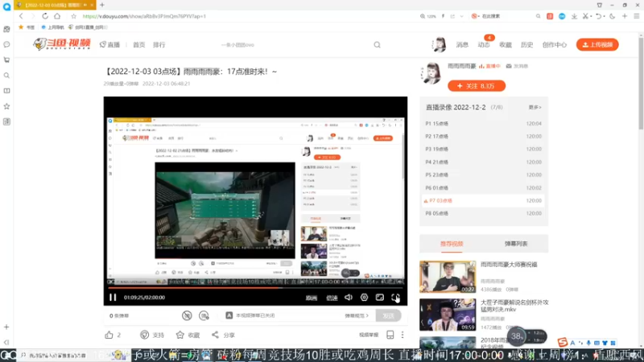Switch to the 推荐视频 tab
The height and width of the screenshot is (362, 644).
452,244
